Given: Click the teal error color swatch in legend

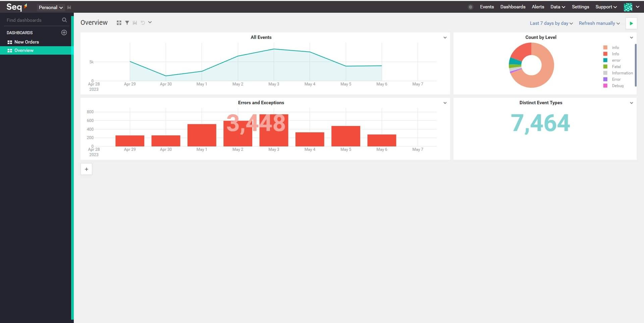Looking at the screenshot, I should [x=605, y=60].
